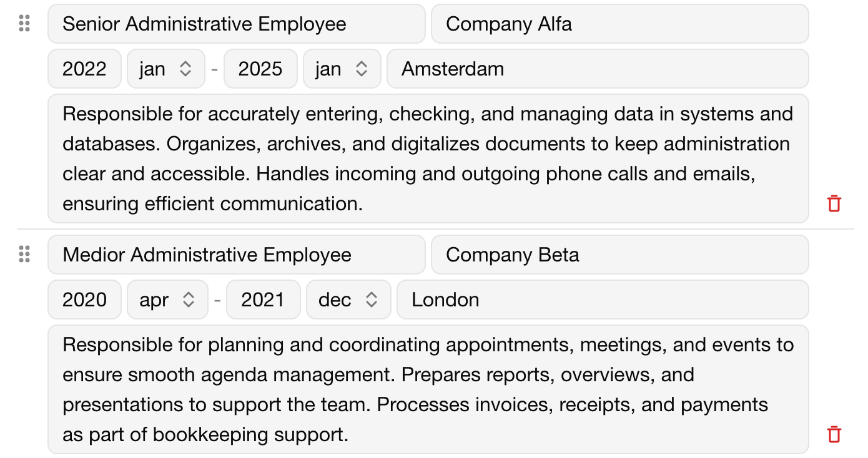
Task: Delete the Company Alfa work experience
Action: click(834, 203)
